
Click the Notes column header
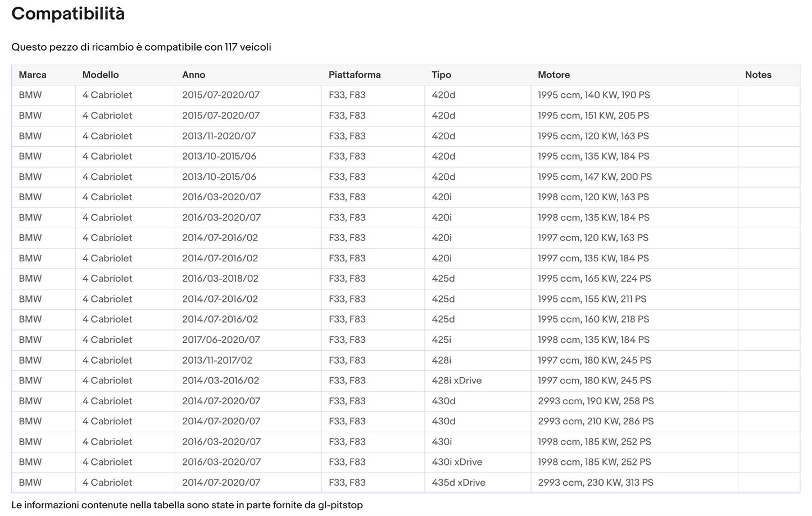click(758, 75)
